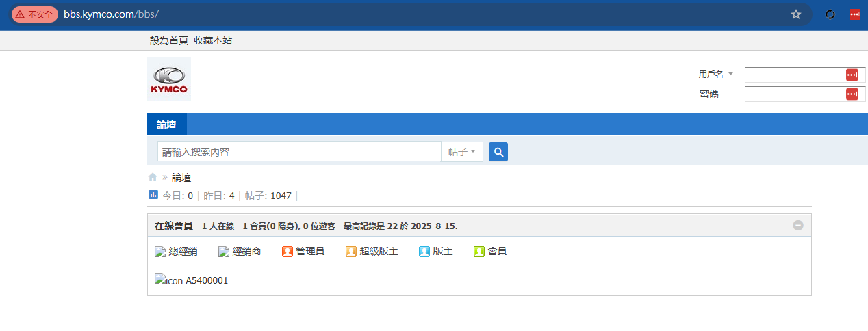Click password manager icon in 密碼 field

(x=852, y=94)
